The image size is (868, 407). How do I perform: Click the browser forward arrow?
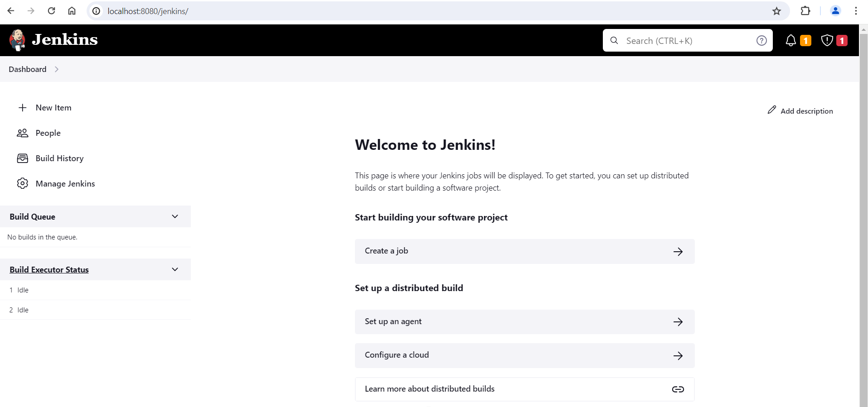[31, 11]
